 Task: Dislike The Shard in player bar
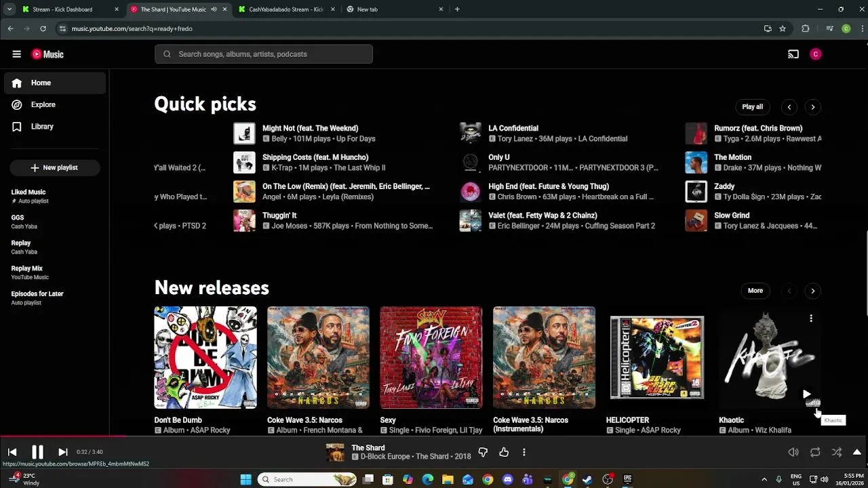(483, 452)
